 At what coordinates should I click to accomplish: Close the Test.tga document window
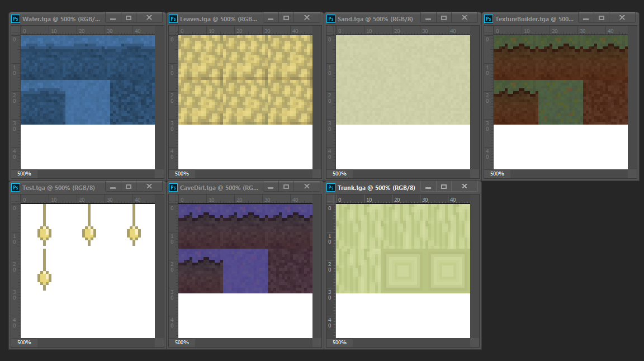point(149,187)
